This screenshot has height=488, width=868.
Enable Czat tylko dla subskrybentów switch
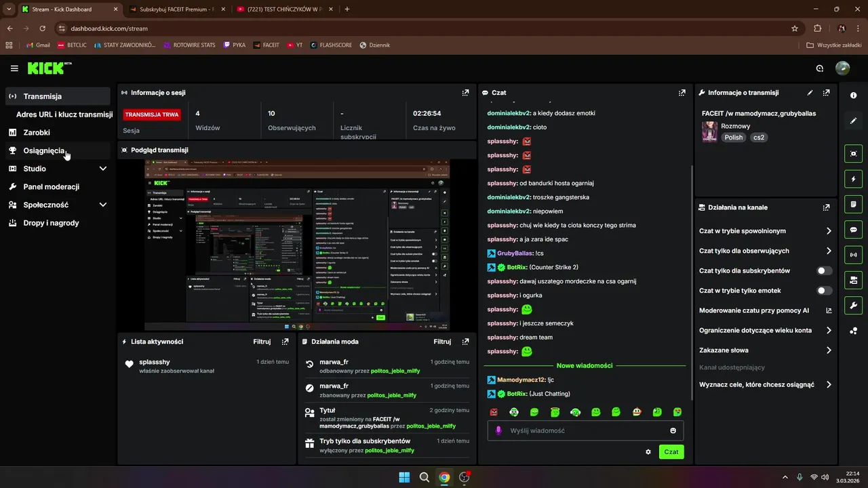click(824, 271)
